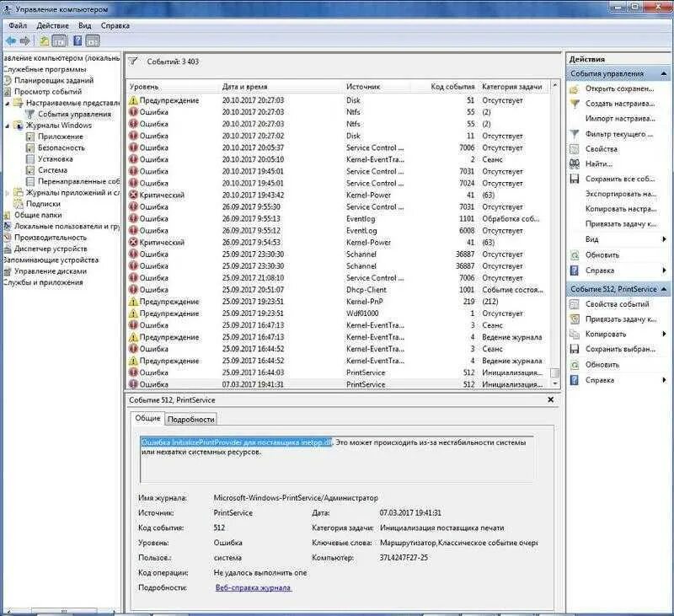Click the warning icon of Disk event 51
The height and width of the screenshot is (616, 674).
tap(133, 100)
